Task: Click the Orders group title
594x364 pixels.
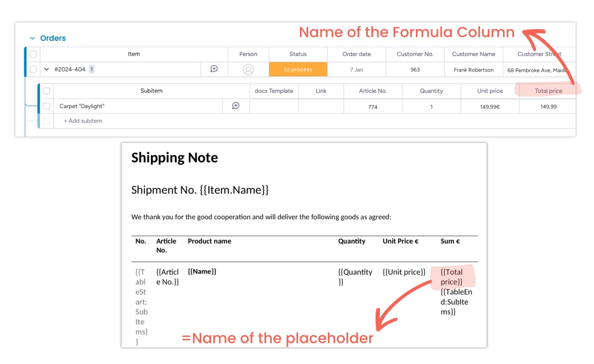Action: coord(53,38)
